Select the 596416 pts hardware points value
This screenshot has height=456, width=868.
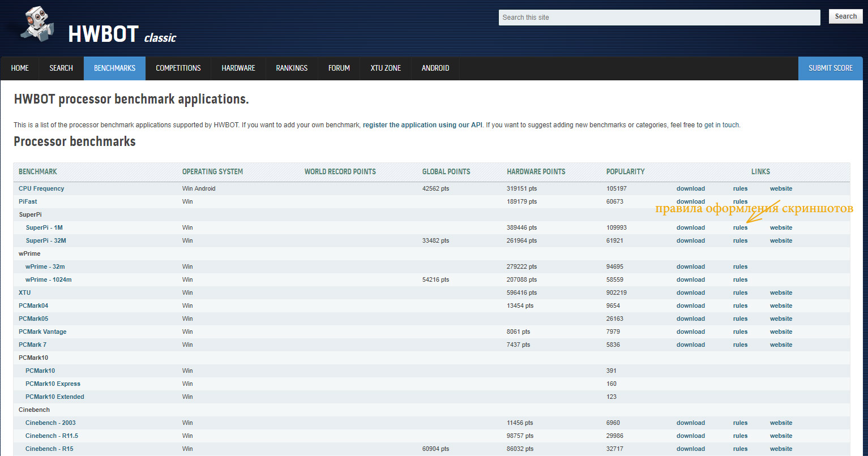click(522, 292)
